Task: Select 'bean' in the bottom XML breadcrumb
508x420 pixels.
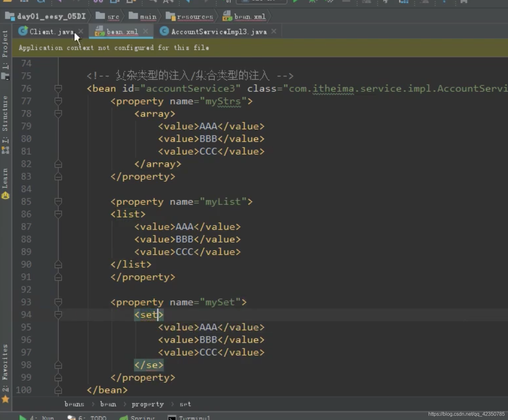Action: click(108, 404)
